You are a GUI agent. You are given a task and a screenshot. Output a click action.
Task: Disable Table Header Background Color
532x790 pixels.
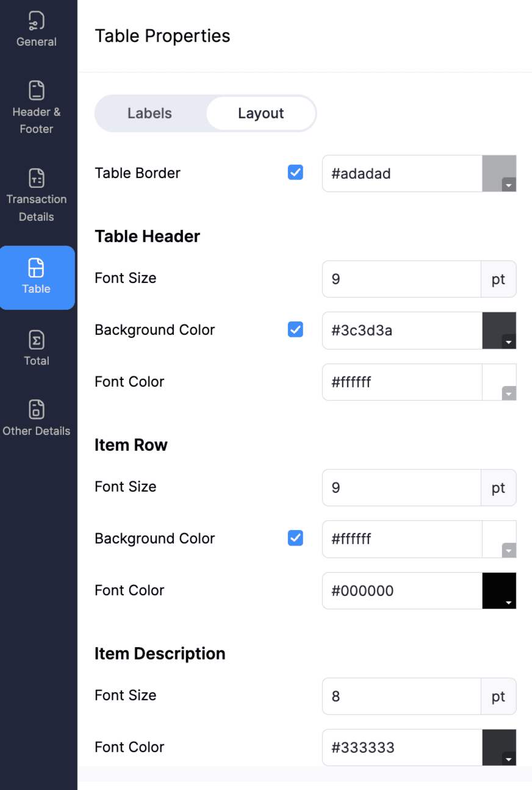(295, 329)
